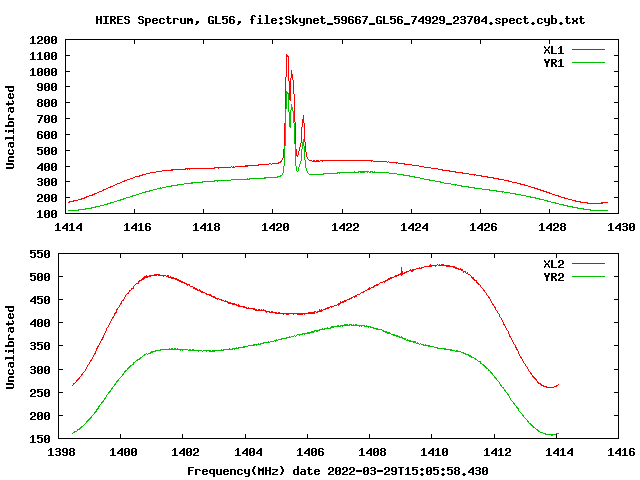The image size is (640, 480).
Task: Click the 350 y-axis tick label
Action: pyautogui.click(x=40, y=347)
